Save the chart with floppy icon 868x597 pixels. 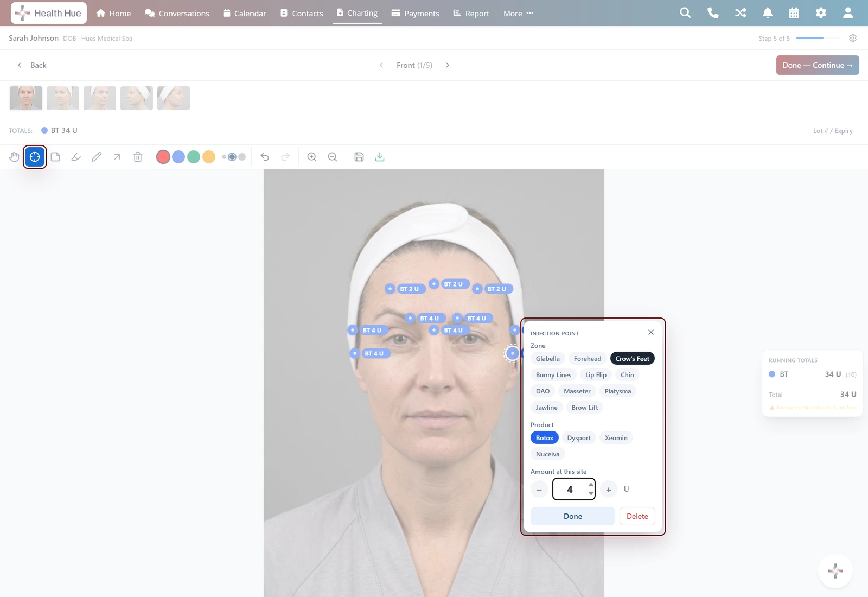click(x=359, y=157)
